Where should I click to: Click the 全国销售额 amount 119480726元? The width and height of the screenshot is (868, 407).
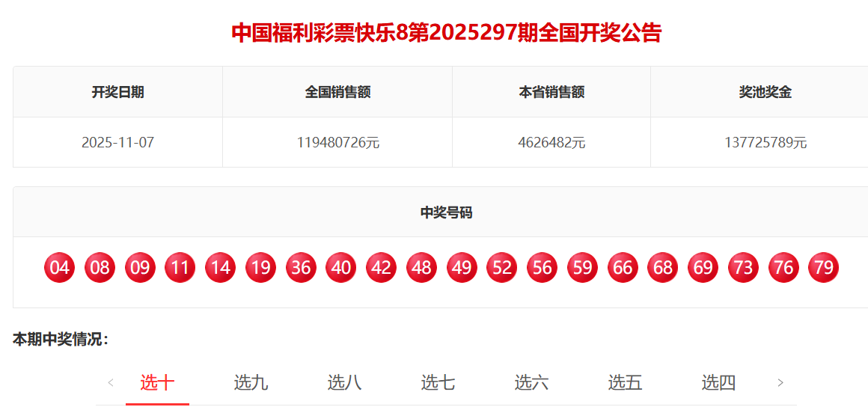pos(337,142)
